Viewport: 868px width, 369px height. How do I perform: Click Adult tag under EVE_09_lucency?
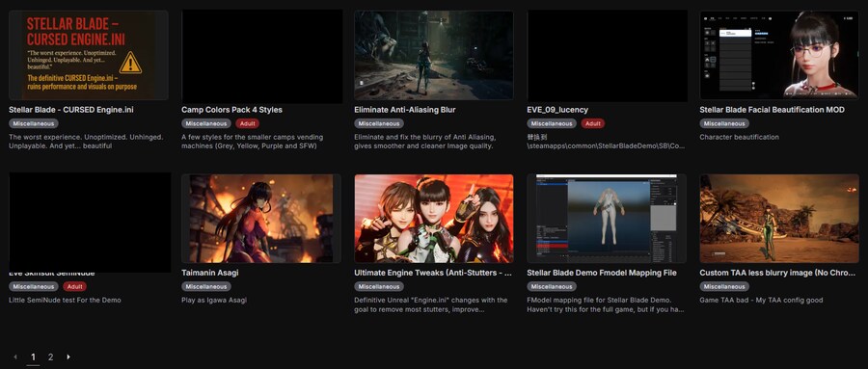[x=593, y=123]
